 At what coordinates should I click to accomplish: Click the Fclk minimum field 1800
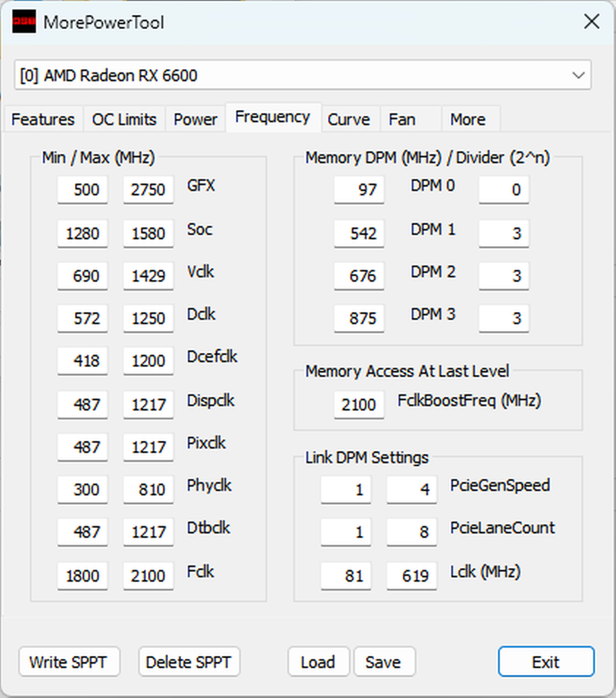click(82, 576)
